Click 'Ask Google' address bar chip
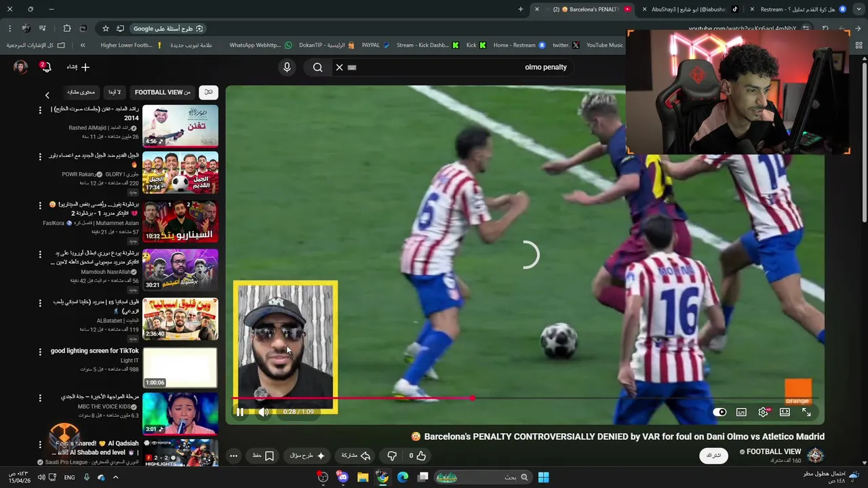 [x=167, y=28]
